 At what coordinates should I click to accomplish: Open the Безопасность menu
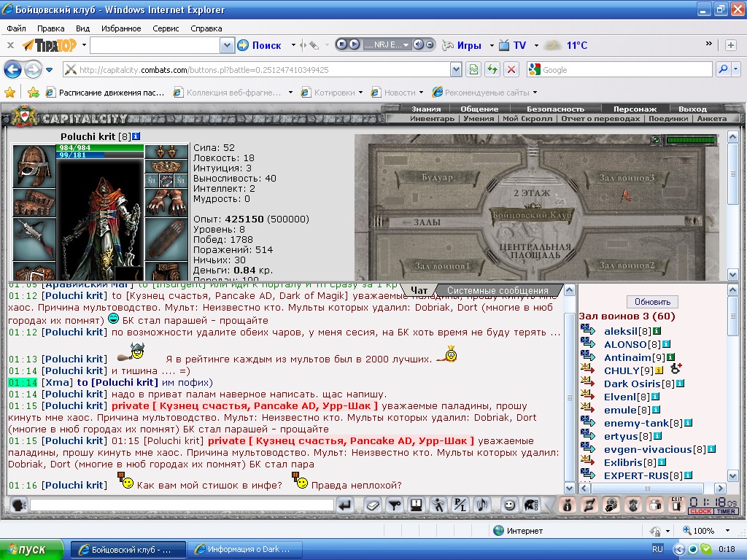tap(555, 109)
